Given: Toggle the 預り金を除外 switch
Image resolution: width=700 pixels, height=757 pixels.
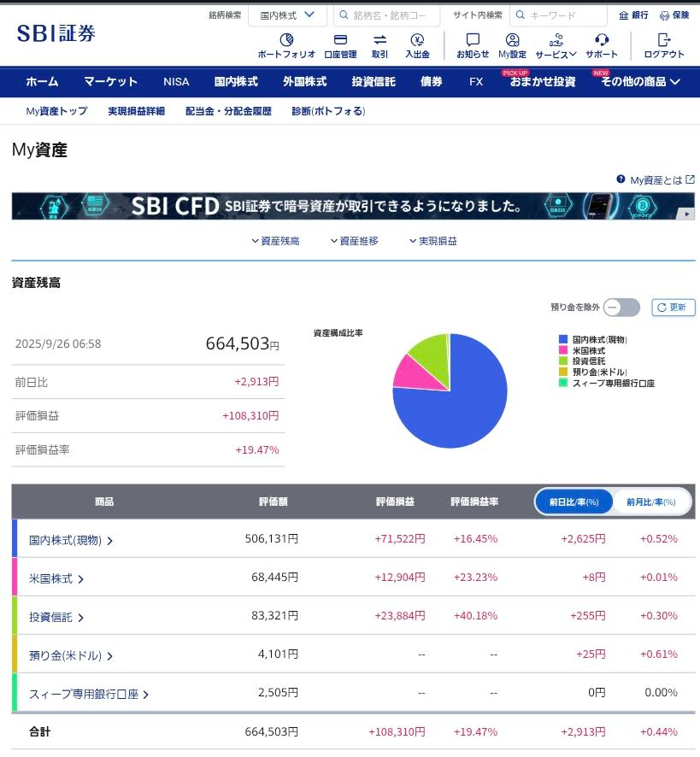Looking at the screenshot, I should coord(621,308).
